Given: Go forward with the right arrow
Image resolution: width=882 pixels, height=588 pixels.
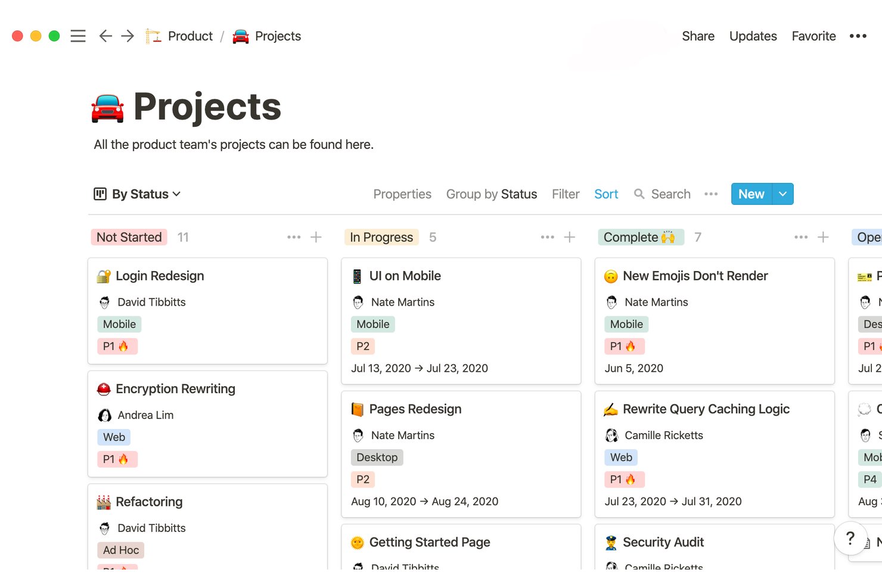Looking at the screenshot, I should coord(128,36).
